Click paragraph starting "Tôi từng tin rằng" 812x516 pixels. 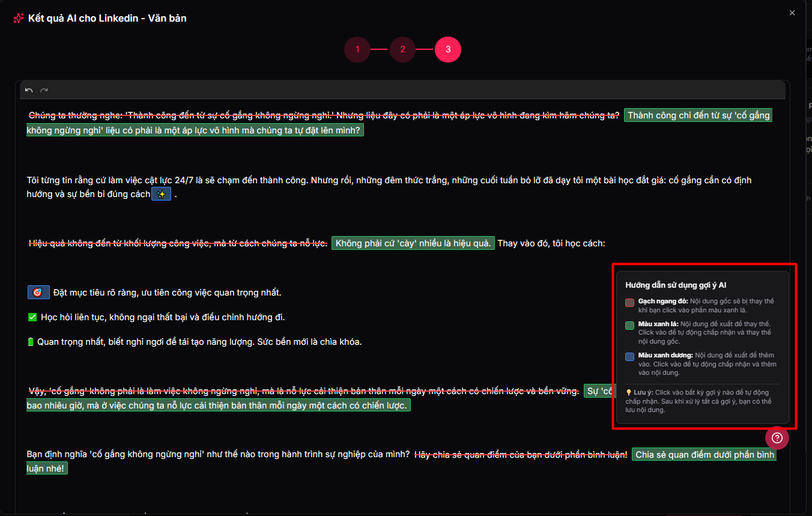(x=240, y=180)
